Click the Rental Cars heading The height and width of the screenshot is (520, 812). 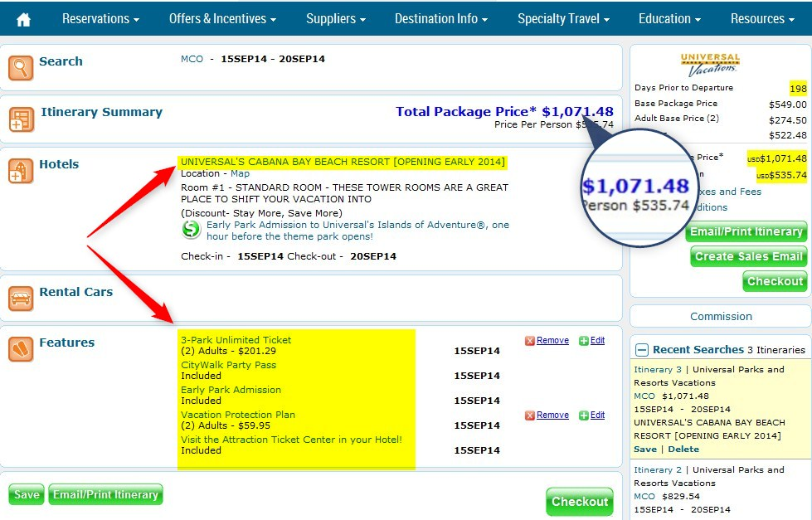point(76,292)
